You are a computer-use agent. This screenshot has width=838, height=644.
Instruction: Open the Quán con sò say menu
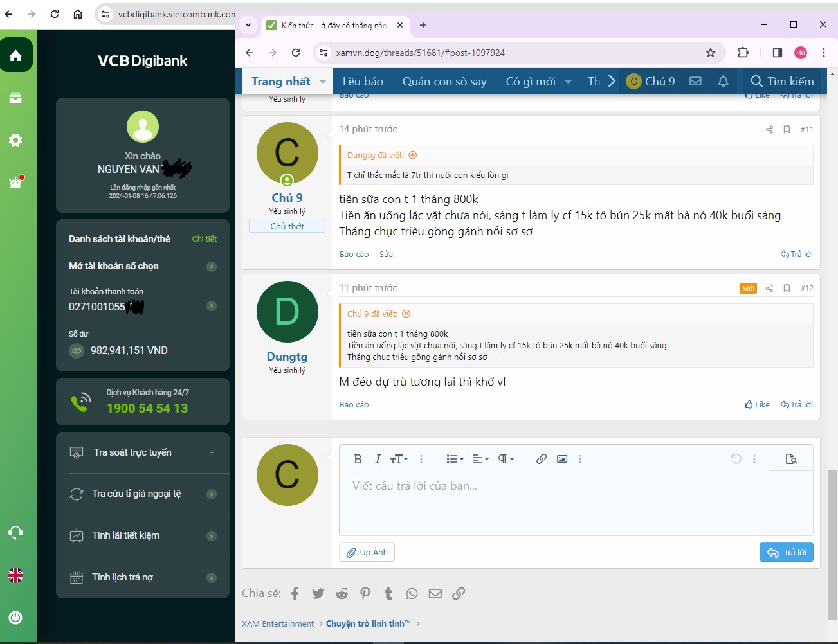444,82
